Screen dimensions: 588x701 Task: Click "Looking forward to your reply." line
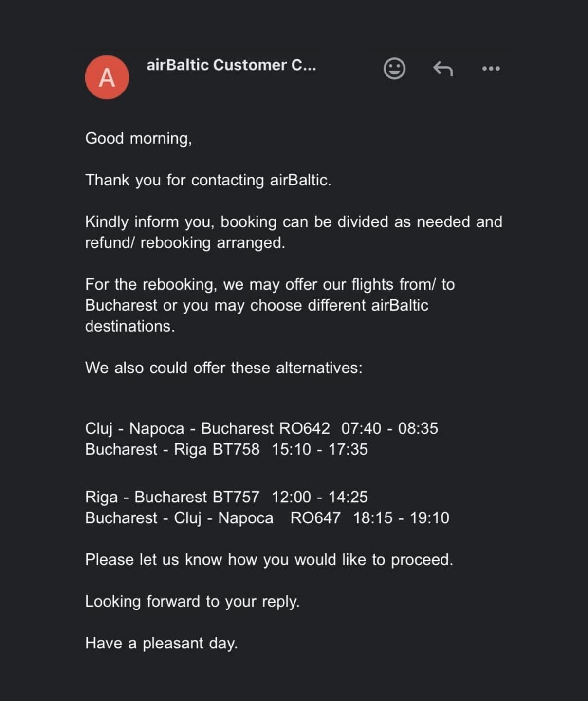tap(192, 602)
